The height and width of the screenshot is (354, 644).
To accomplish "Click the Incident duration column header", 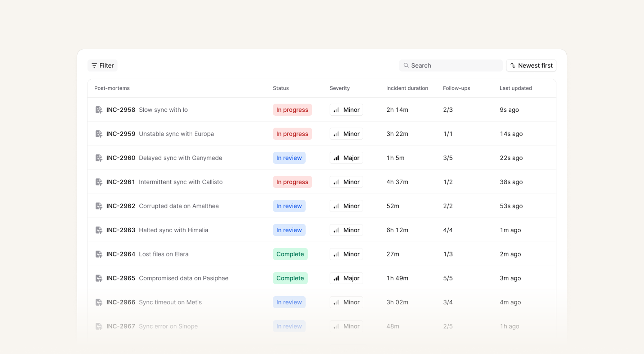I will (x=407, y=88).
